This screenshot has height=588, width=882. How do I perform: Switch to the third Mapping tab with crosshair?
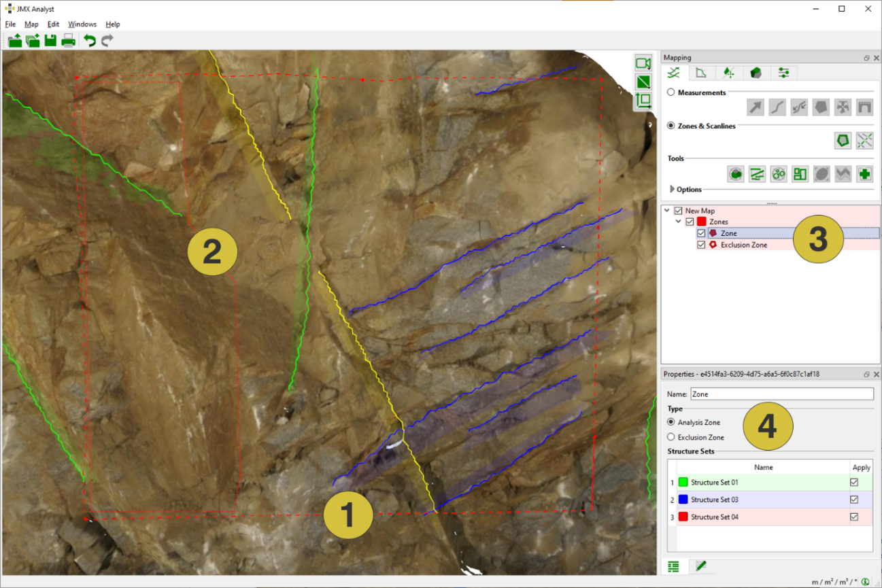tap(729, 72)
